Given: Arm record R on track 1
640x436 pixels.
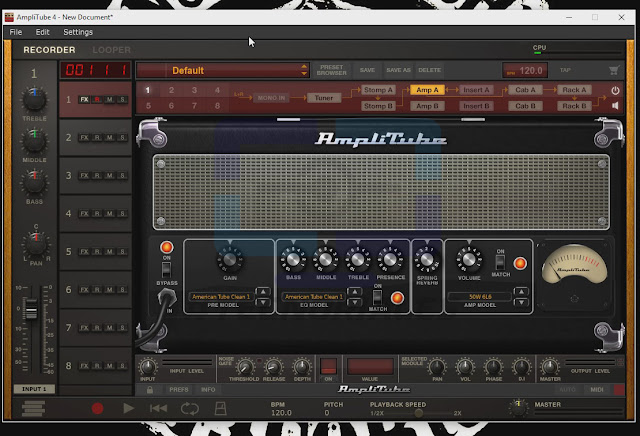Looking at the screenshot, I should point(97,100).
